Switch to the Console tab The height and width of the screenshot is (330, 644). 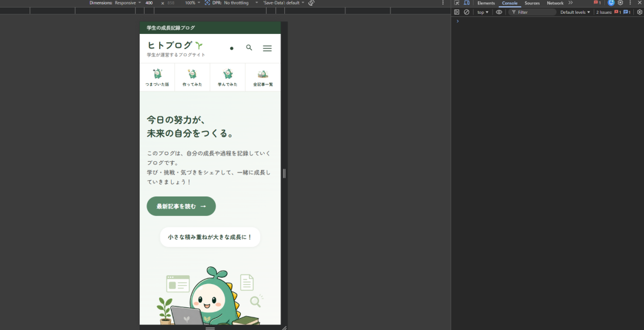[509, 3]
